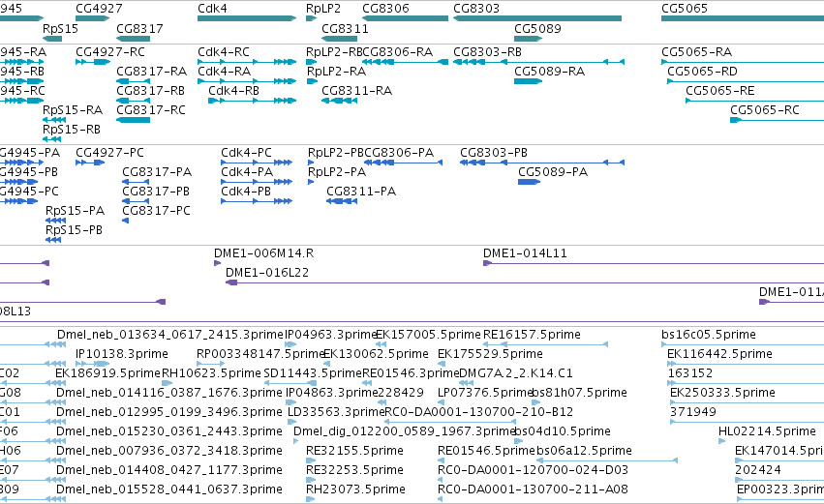Select protein Cdk4-PB
The height and width of the screenshot is (504, 824).
tap(246, 192)
